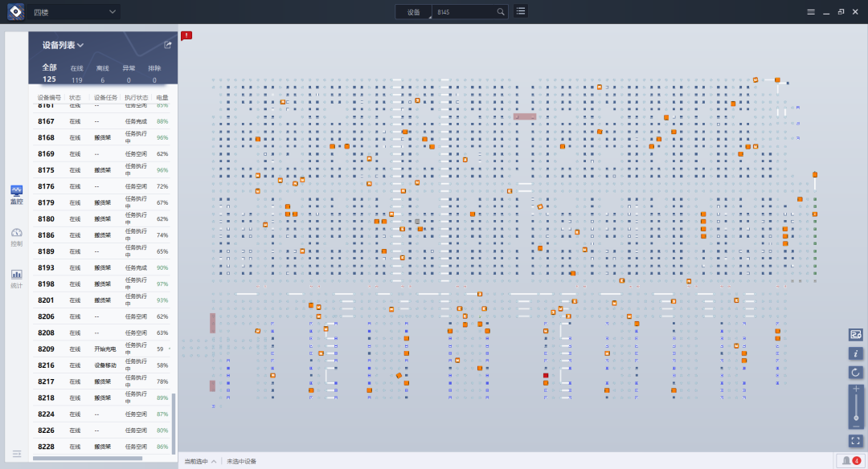
Task: Open the map info button
Action: point(856,353)
